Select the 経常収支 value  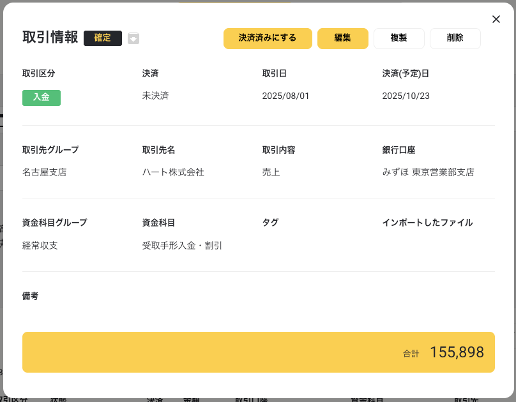(40, 246)
